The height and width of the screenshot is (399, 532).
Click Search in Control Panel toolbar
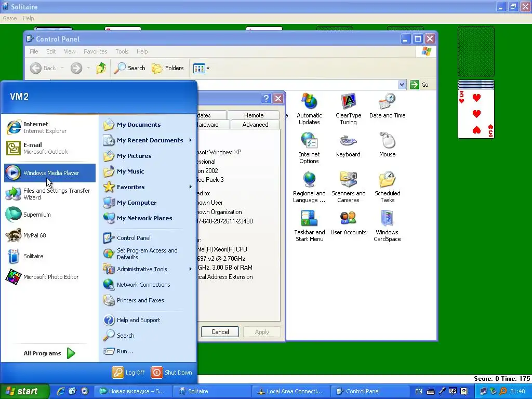coord(129,68)
